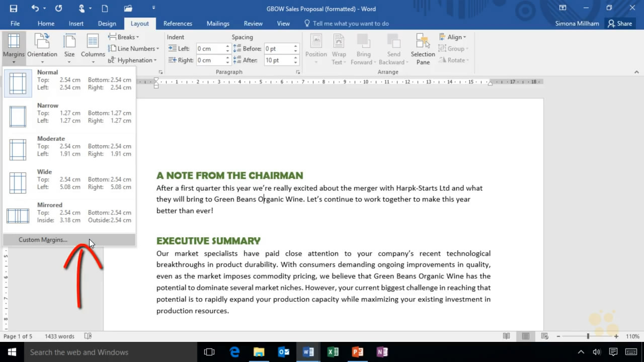Viewport: 644px width, 362px height.
Task: Open the Margins button in ribbon
Action: 14,49
